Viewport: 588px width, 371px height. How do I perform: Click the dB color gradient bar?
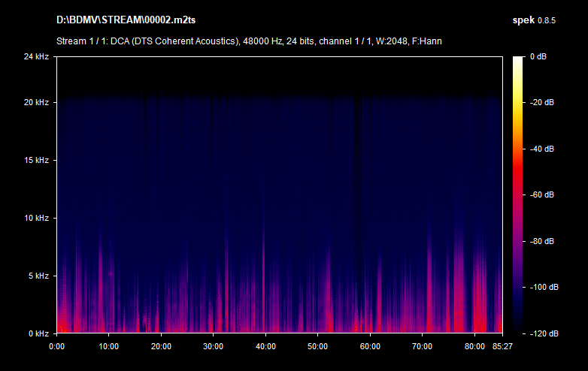point(519,195)
